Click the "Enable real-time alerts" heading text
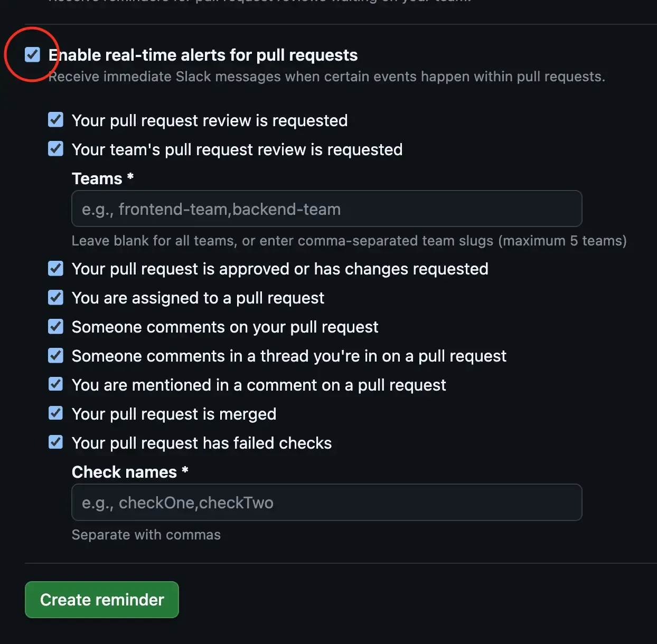This screenshot has width=657, height=644. coord(203,55)
